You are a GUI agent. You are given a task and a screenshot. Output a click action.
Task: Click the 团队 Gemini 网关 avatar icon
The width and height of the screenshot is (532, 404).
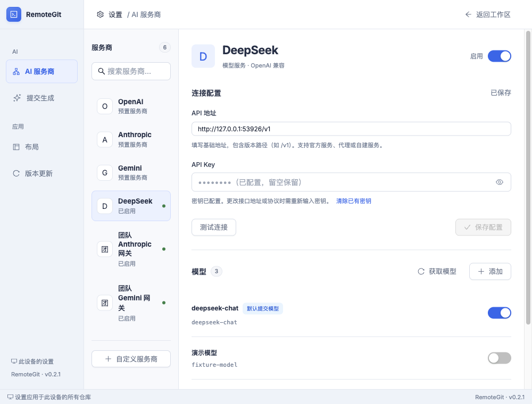tap(105, 302)
